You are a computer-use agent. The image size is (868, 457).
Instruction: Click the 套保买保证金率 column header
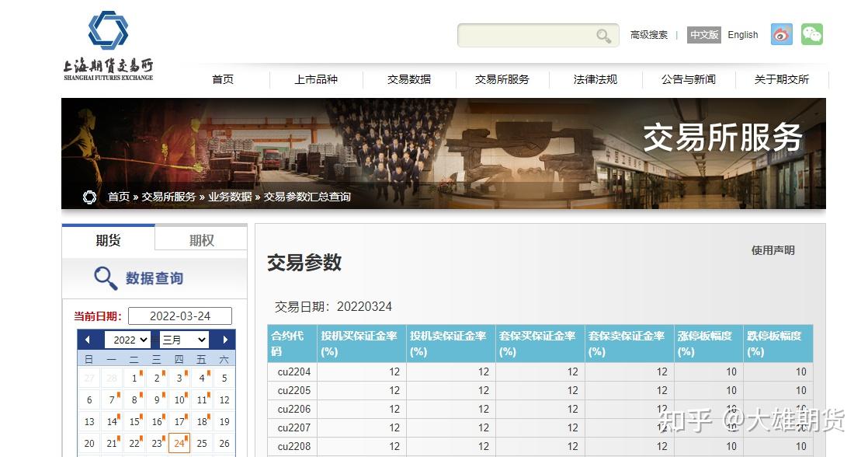click(540, 344)
